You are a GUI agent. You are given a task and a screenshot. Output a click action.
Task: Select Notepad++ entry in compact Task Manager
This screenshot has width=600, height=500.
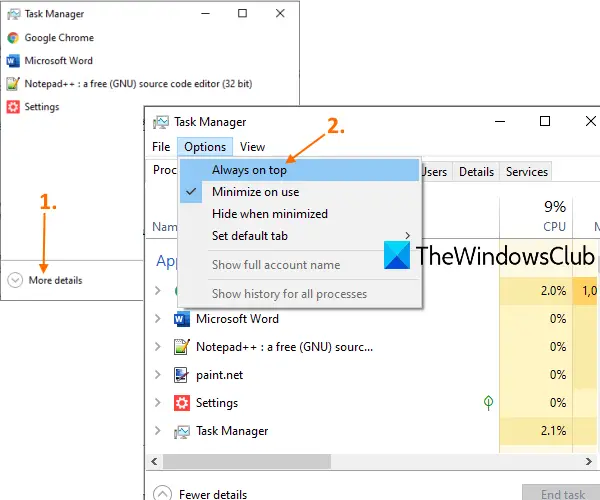coord(138,84)
